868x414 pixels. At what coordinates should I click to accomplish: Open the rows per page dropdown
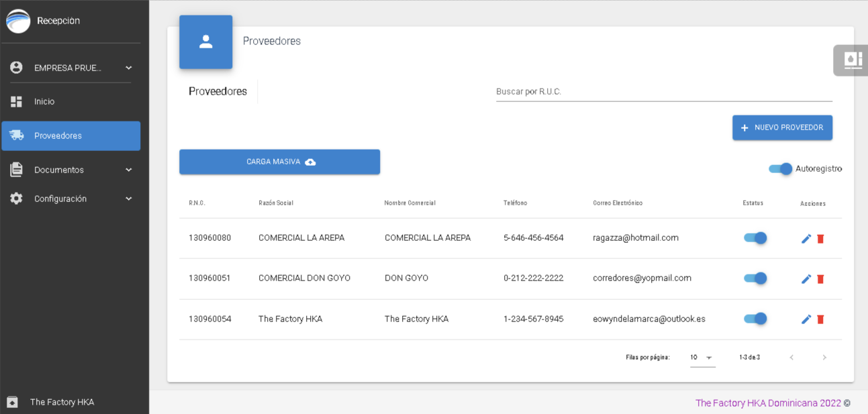tap(702, 358)
